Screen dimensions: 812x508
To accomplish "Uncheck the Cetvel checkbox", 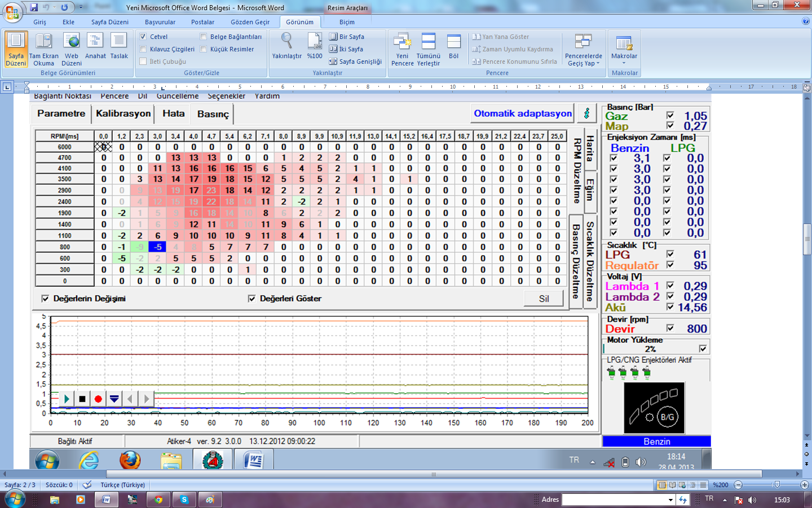I will pyautogui.click(x=143, y=37).
